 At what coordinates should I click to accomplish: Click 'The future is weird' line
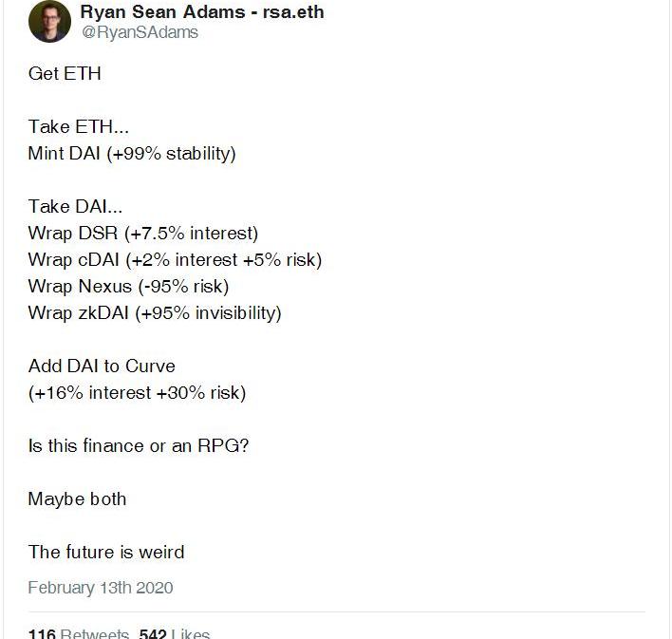tap(106, 552)
